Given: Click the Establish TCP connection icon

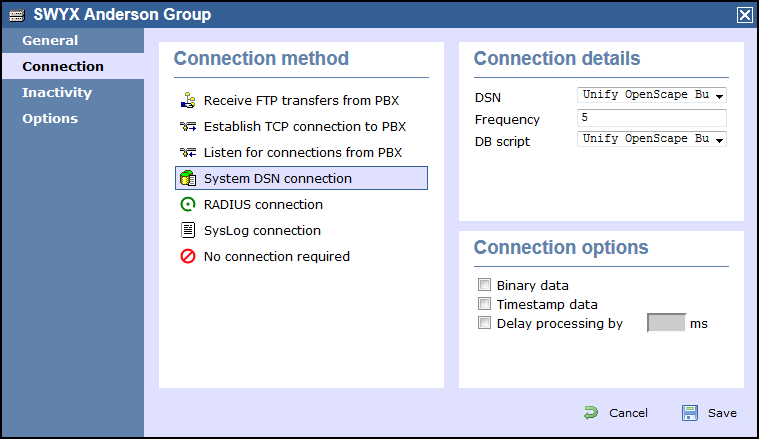Looking at the screenshot, I should click(188, 126).
